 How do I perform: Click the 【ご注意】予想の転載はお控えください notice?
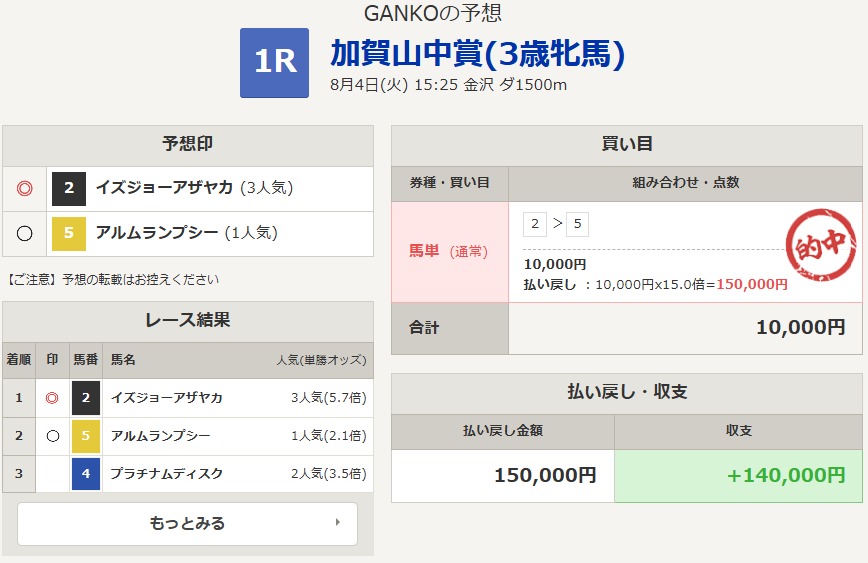click(x=112, y=280)
